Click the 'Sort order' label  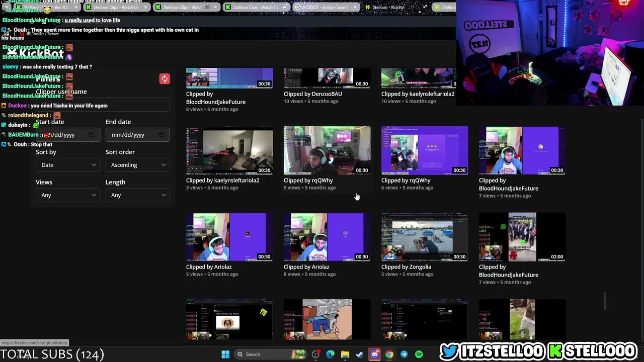coord(120,152)
